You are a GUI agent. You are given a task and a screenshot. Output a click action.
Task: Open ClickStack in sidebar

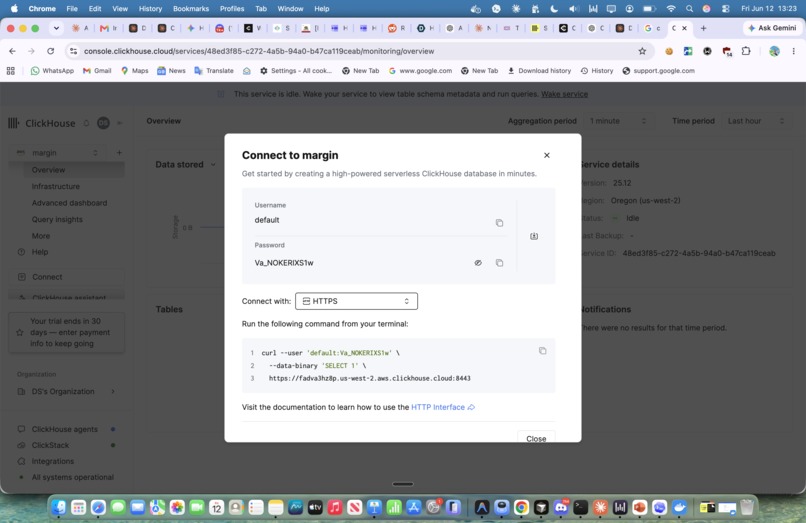50,445
